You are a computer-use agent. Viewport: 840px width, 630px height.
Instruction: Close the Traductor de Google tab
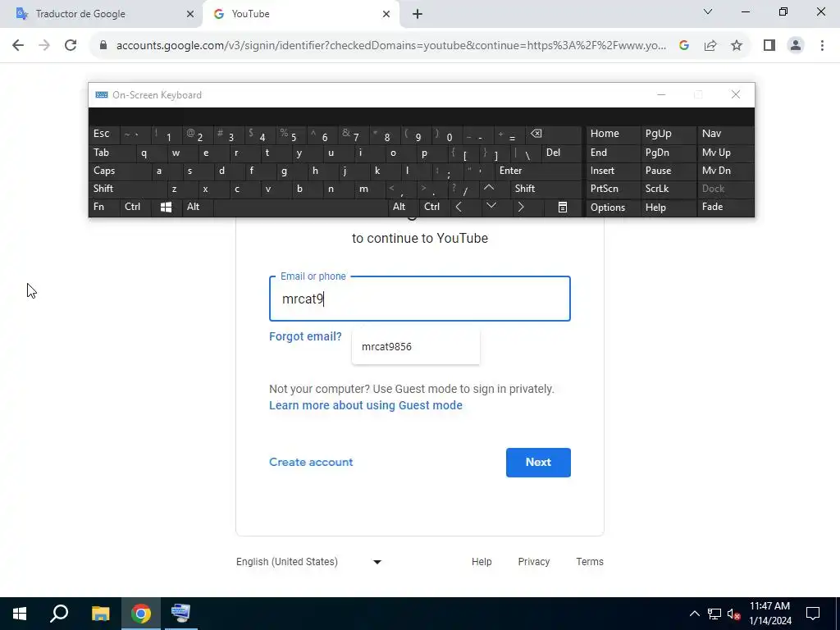(190, 14)
